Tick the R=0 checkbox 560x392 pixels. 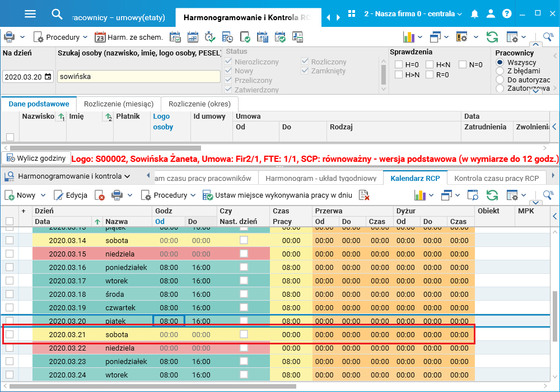pos(430,74)
